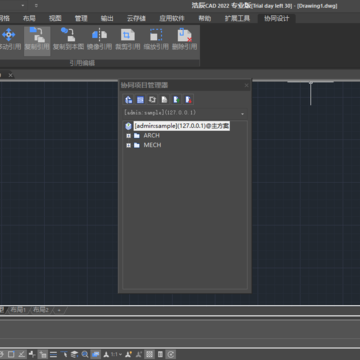The width and height of the screenshot is (360, 360).
Task: Expand the ARCH folder tree node
Action: point(128,136)
